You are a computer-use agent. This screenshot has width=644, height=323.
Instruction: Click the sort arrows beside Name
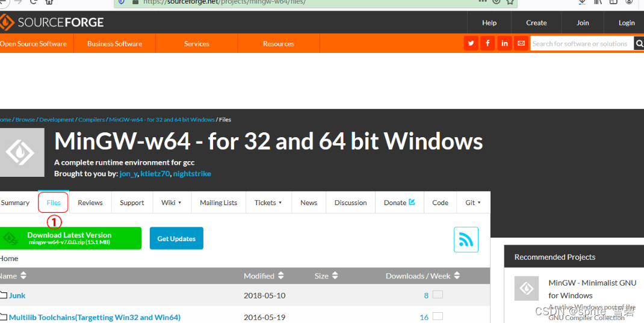coord(23,275)
